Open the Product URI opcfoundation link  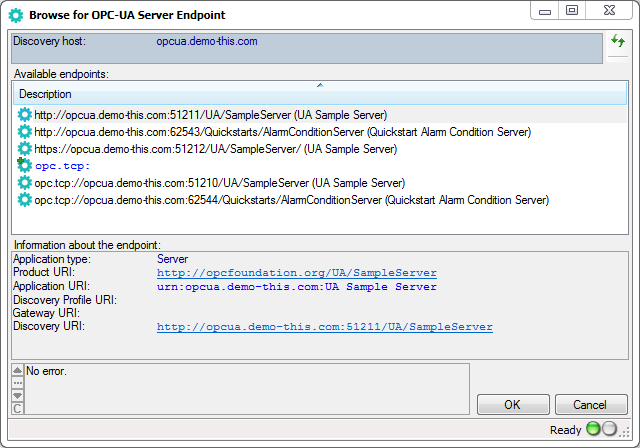pos(296,273)
